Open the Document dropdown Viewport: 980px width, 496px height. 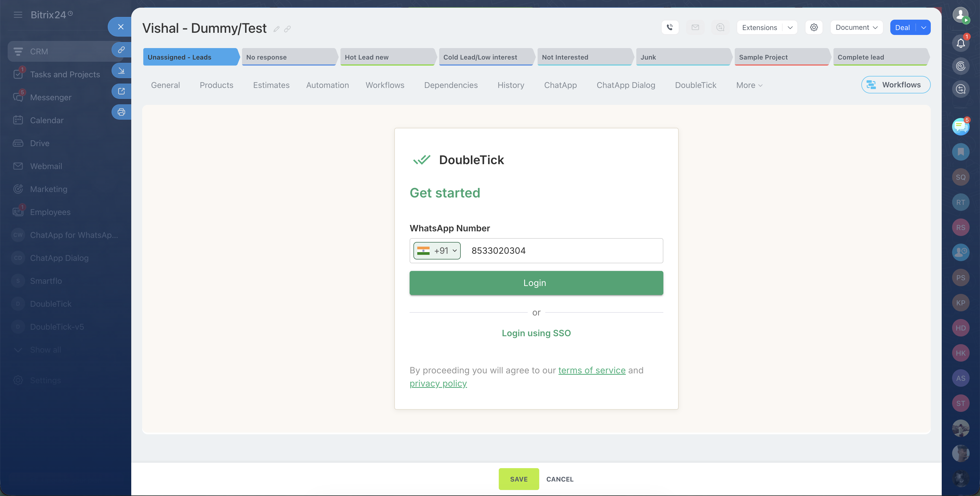856,27
